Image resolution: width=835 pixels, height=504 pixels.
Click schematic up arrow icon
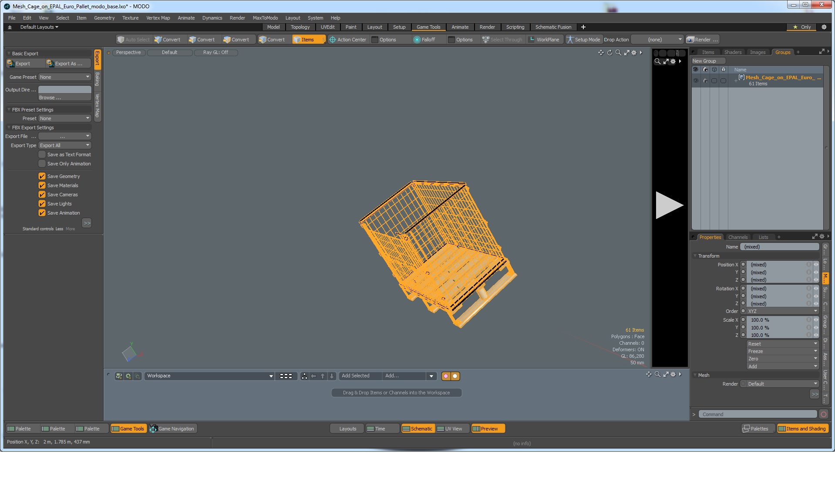(323, 376)
